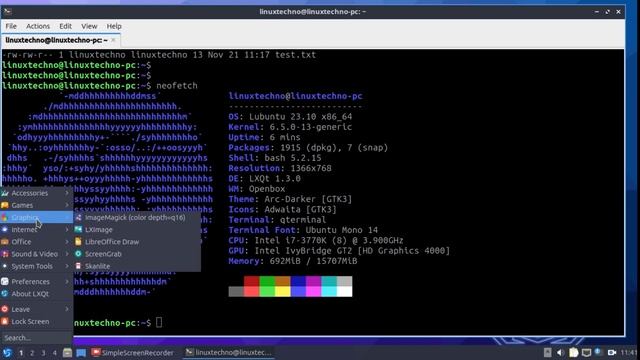This screenshot has width=640, height=360.
Task: Launch LibreOffice Draw from Graphics submenu
Action: click(x=137, y=242)
